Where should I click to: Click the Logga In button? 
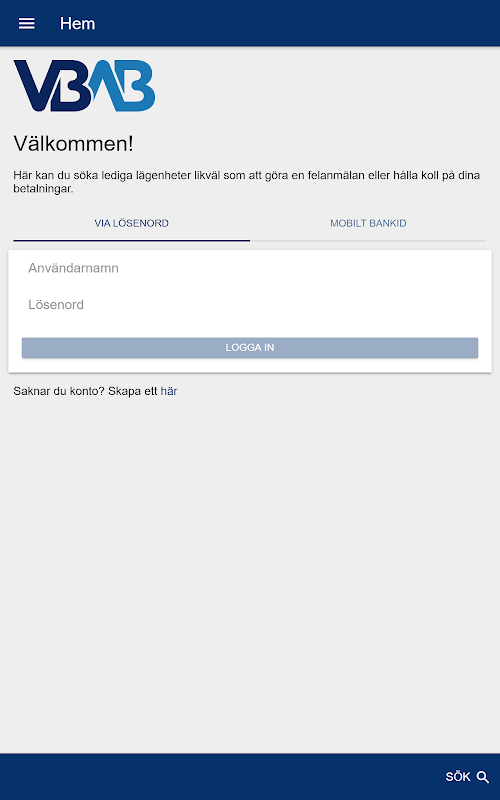pos(250,347)
